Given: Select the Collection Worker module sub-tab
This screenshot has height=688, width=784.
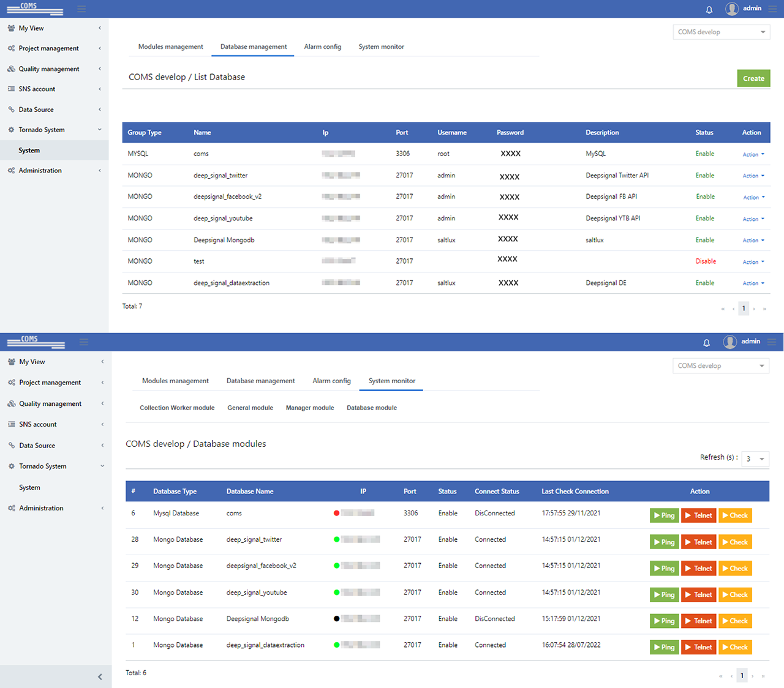Looking at the screenshot, I should pyautogui.click(x=177, y=408).
